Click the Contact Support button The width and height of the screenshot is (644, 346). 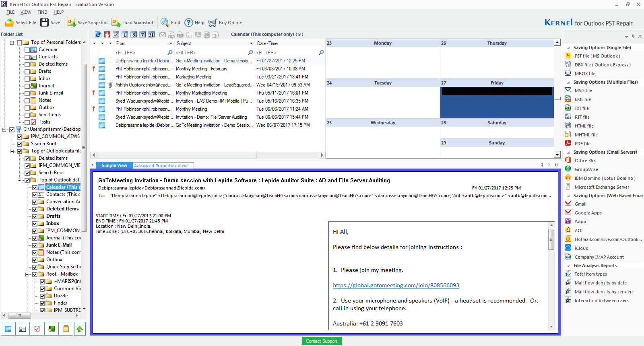point(322,341)
